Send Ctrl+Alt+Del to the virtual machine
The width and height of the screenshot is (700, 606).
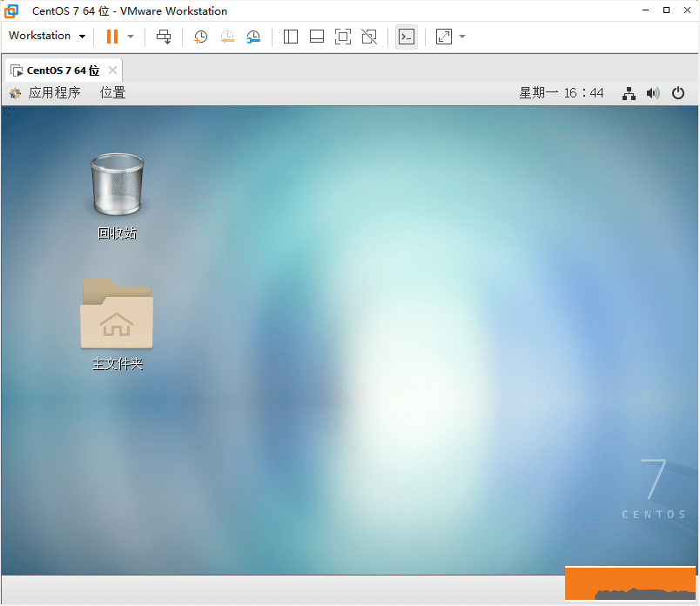tap(164, 37)
